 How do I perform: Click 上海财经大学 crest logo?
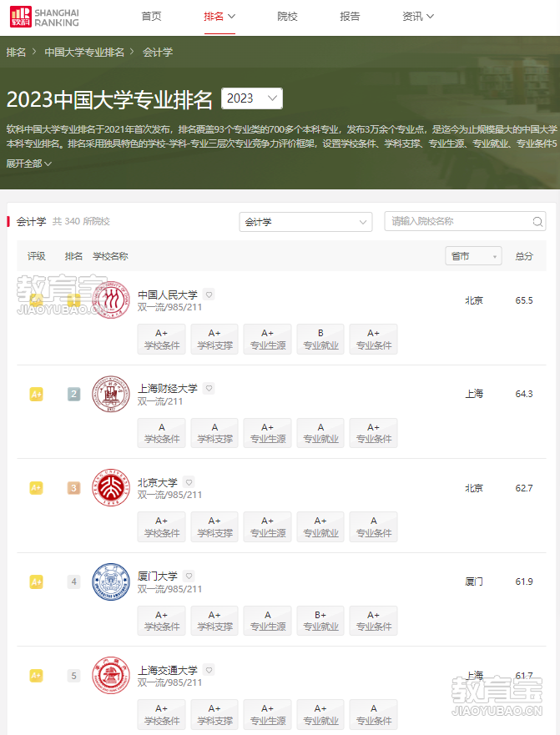click(x=111, y=394)
